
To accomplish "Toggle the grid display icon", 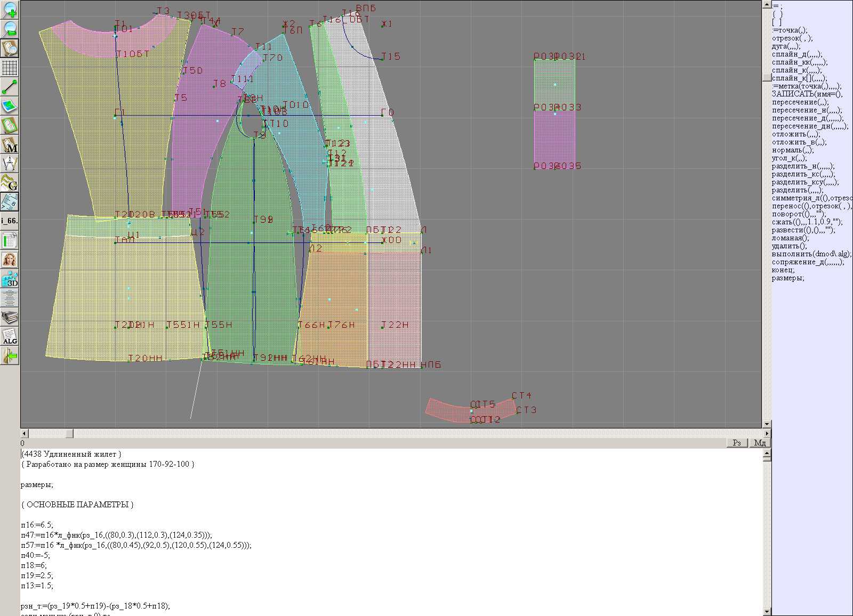I will pyautogui.click(x=10, y=68).
